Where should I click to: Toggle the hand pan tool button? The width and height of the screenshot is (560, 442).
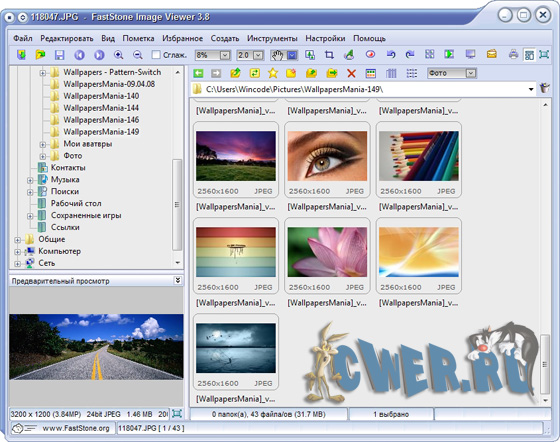(277, 55)
